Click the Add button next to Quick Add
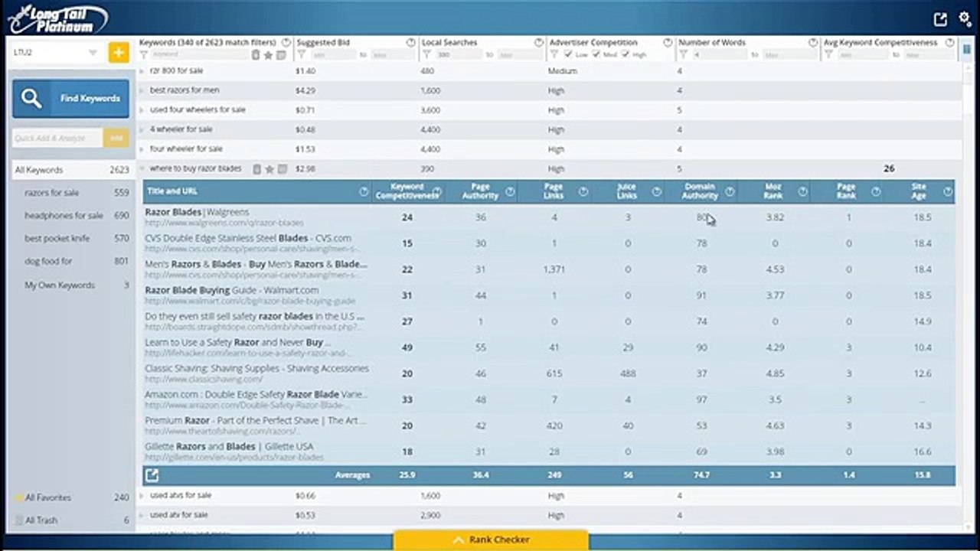This screenshot has height=551, width=980. 116,139
